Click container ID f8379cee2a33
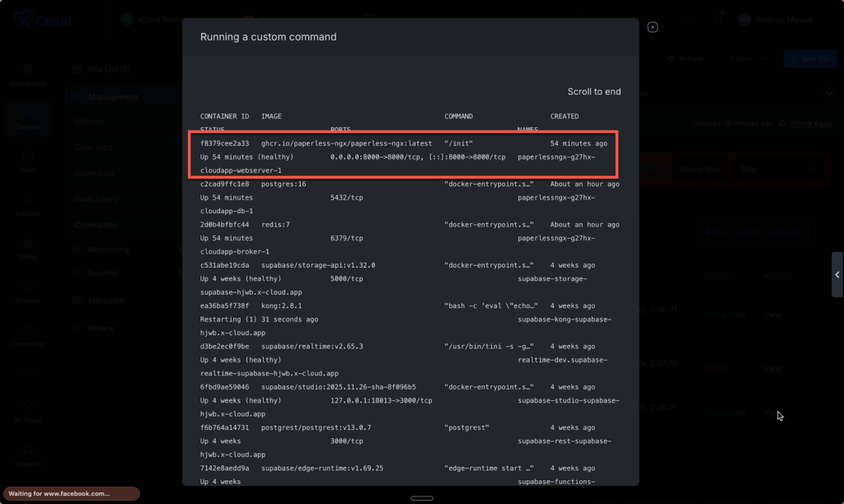Screen dimensions: 844x504 coord(224,143)
